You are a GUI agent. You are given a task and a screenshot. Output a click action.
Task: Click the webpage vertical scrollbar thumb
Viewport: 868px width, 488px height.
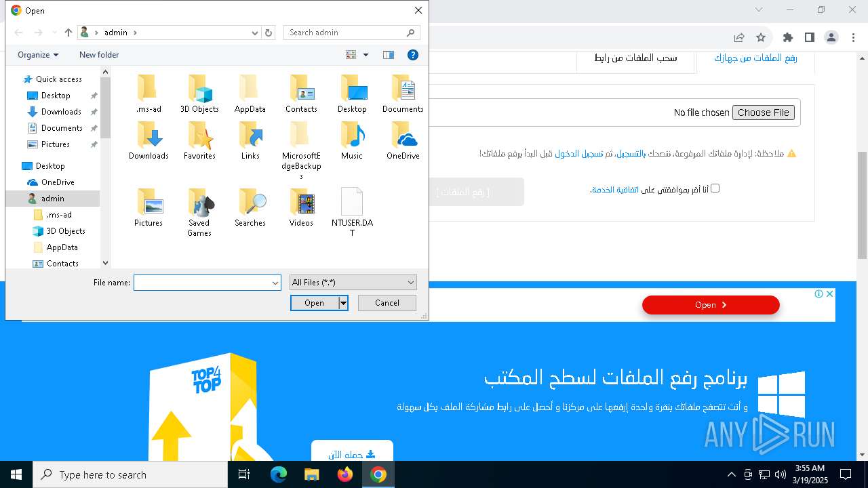(x=862, y=205)
